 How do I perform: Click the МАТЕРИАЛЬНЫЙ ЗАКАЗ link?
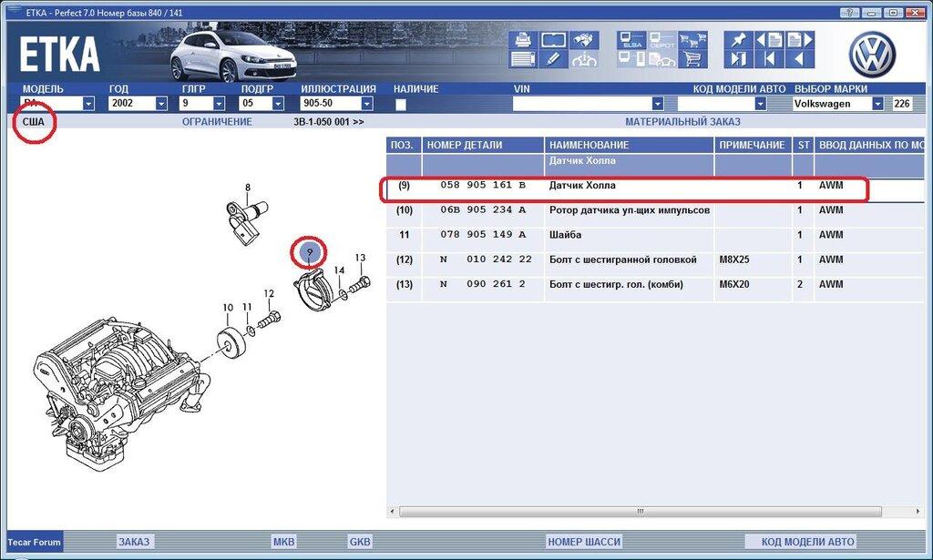(682, 122)
